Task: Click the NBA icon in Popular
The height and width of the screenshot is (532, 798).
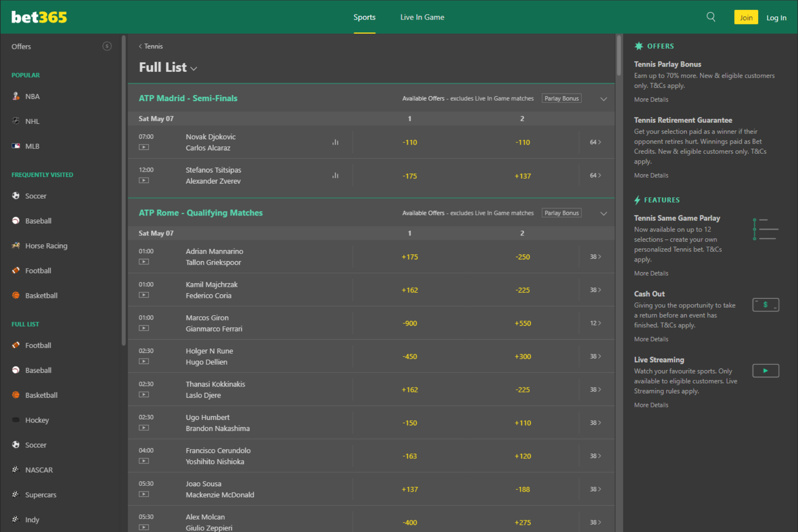Action: 16,96
